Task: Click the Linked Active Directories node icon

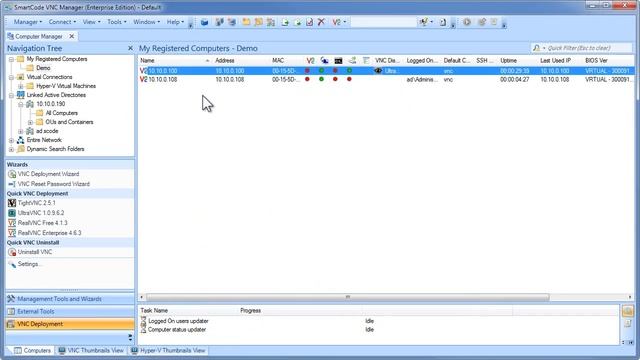Action: coord(20,95)
